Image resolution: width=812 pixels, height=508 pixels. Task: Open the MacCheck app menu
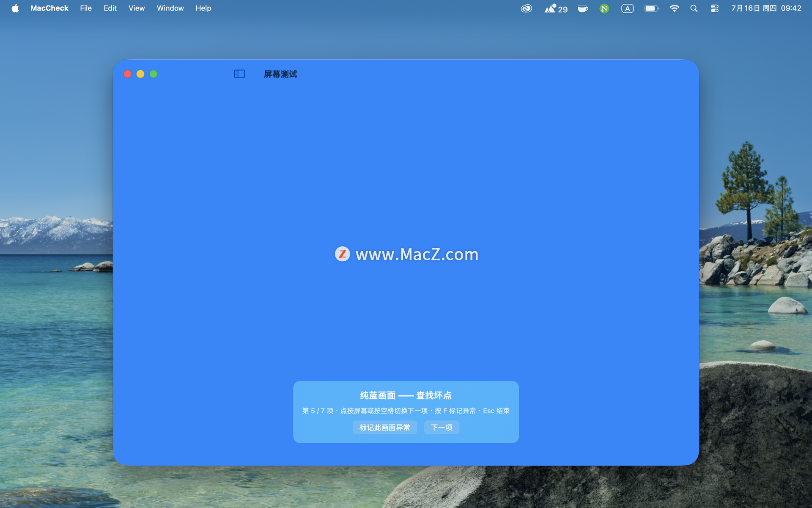[49, 8]
